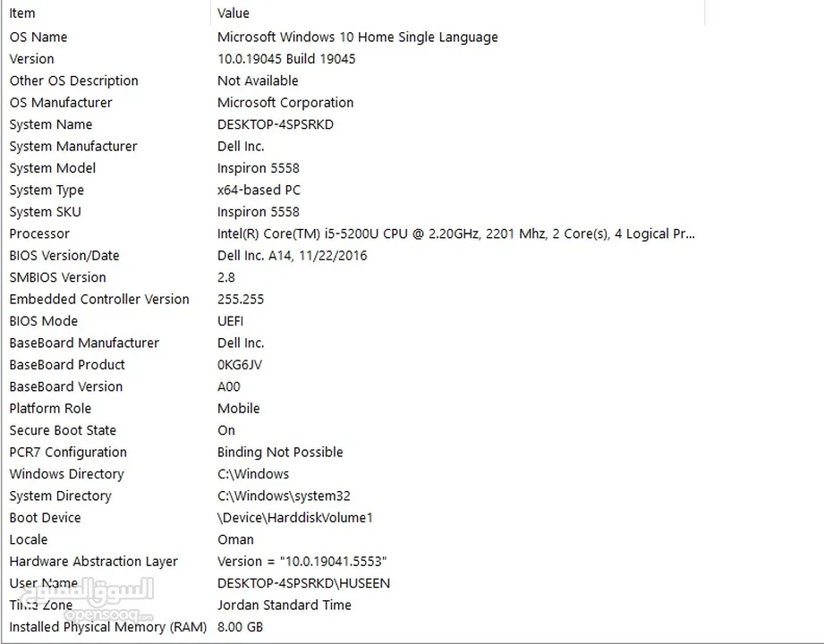Click the 0KG6JV value
This screenshot has width=824, height=644.
point(240,365)
